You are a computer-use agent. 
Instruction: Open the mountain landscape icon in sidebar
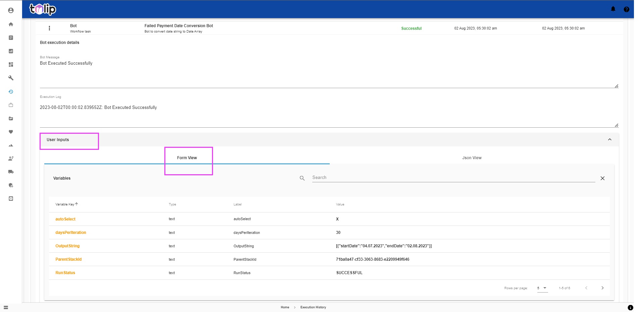11,145
